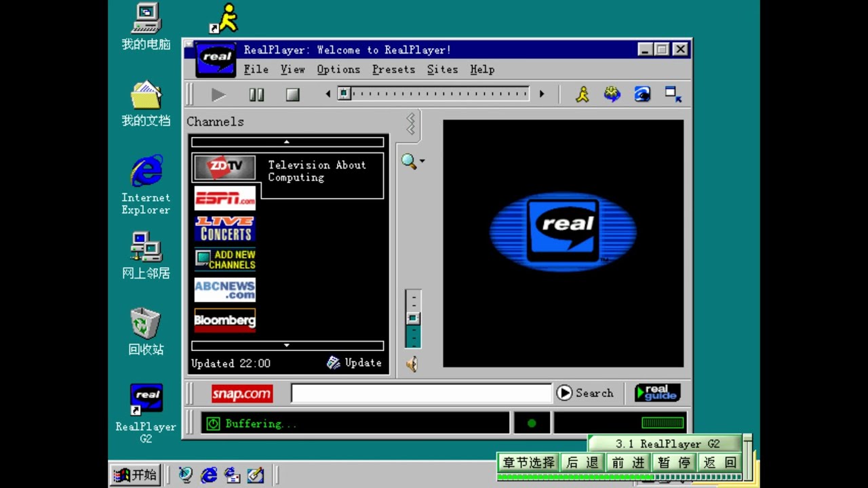Viewport: 868px width, 488px height.
Task: Click the first quick launch icon after Start
Action: click(x=186, y=474)
